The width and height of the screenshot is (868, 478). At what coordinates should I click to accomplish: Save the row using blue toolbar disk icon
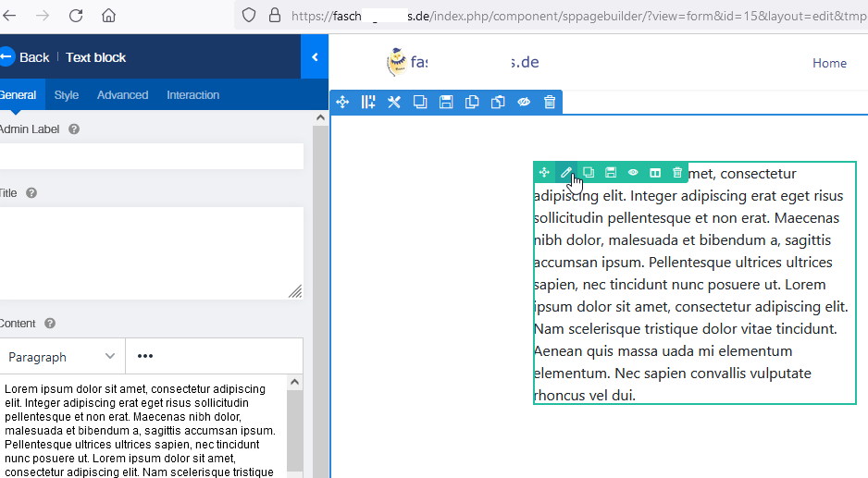(446, 103)
